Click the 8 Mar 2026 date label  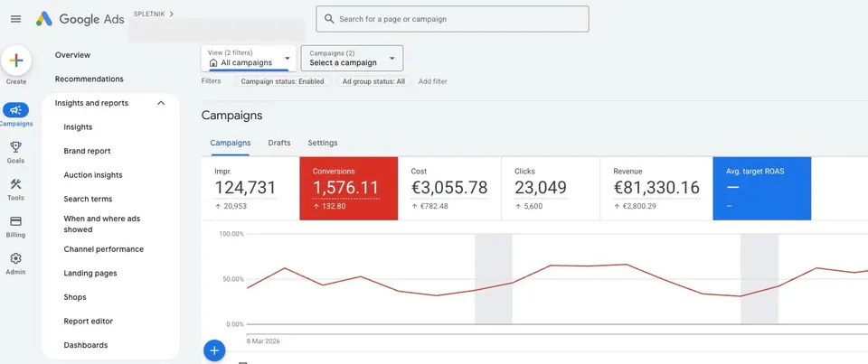pos(263,341)
